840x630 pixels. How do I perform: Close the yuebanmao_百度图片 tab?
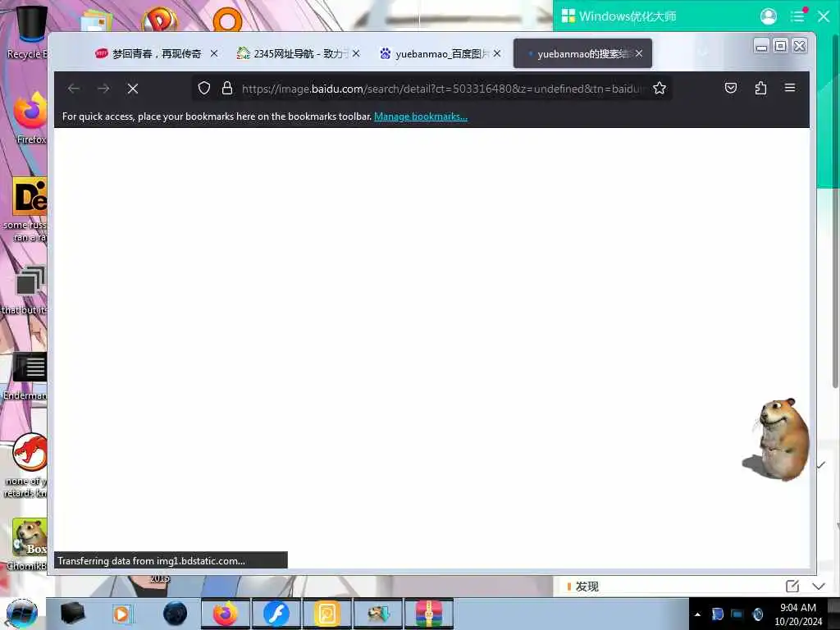[x=497, y=53]
